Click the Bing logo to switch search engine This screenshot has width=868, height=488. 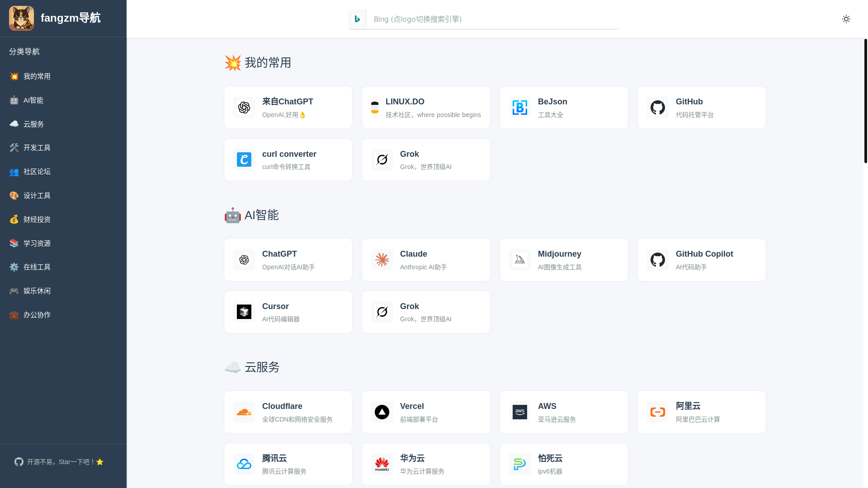tap(357, 19)
